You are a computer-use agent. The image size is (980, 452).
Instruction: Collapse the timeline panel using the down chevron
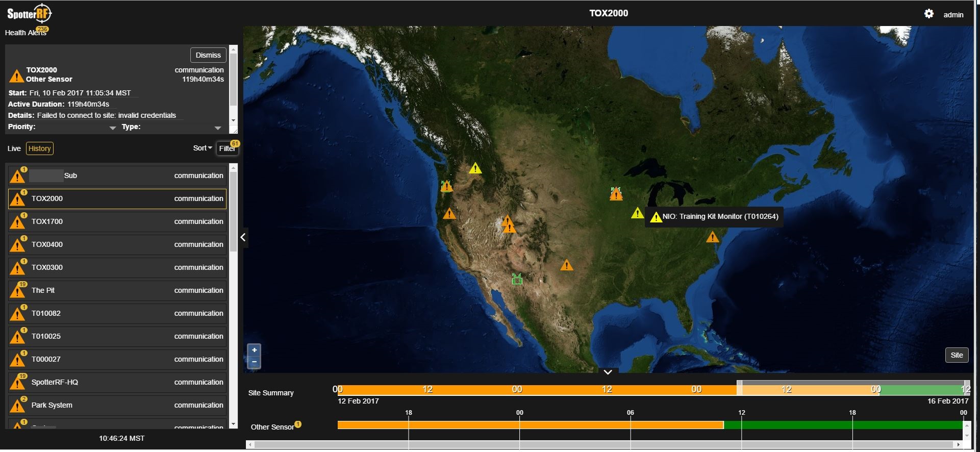tap(608, 372)
